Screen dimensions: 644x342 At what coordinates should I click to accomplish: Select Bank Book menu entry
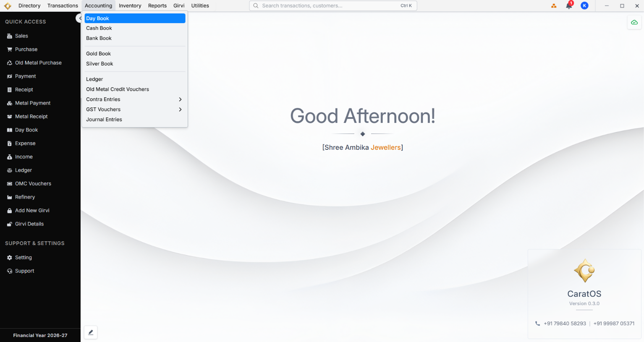tap(135, 38)
